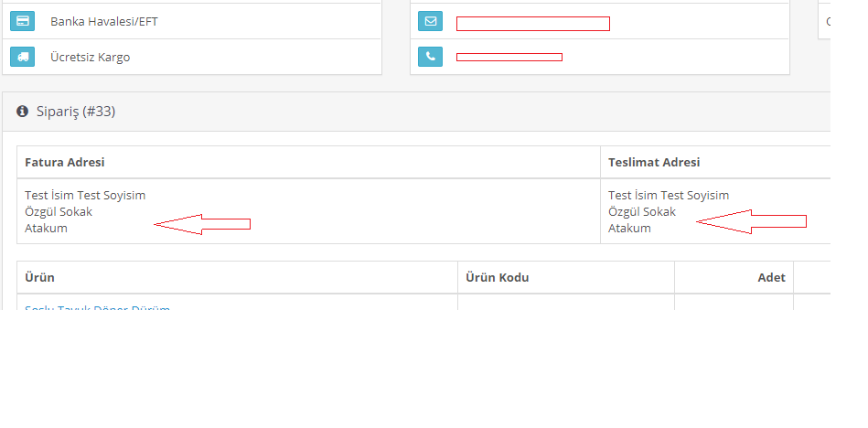Click the Sipariş (#33) panel heading
Image resolution: width=868 pixels, height=428 pixels.
pos(76,112)
